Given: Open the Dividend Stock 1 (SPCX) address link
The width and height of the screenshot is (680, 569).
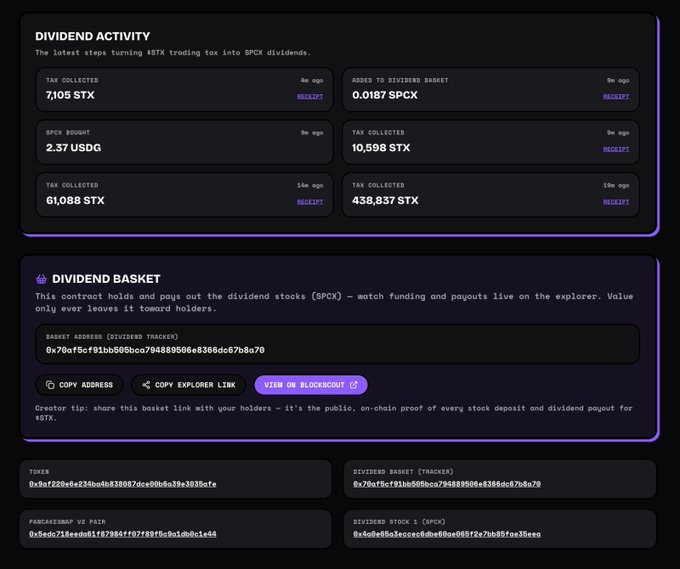Looking at the screenshot, I should 447,534.
